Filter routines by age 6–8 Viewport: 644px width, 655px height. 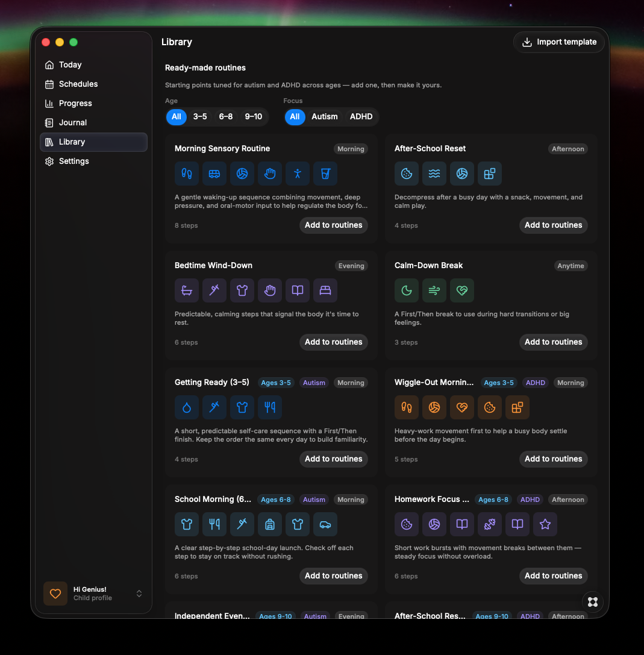point(226,116)
